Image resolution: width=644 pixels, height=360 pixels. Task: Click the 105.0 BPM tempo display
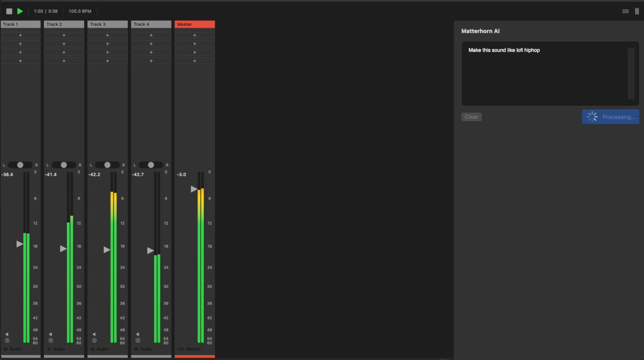(80, 11)
